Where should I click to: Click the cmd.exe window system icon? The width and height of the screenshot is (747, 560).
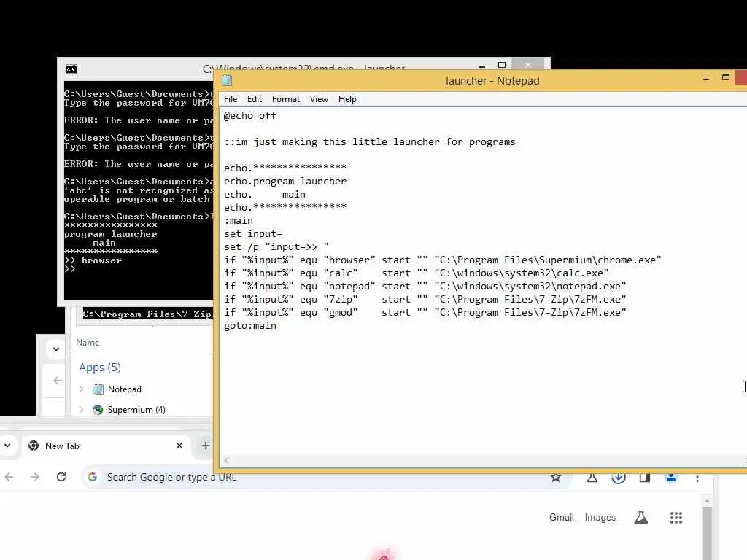[x=71, y=69]
